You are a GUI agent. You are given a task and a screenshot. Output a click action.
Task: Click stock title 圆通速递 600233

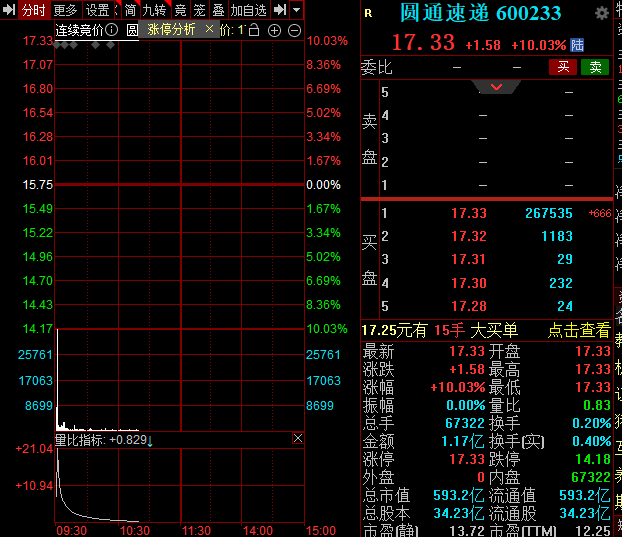(481, 13)
